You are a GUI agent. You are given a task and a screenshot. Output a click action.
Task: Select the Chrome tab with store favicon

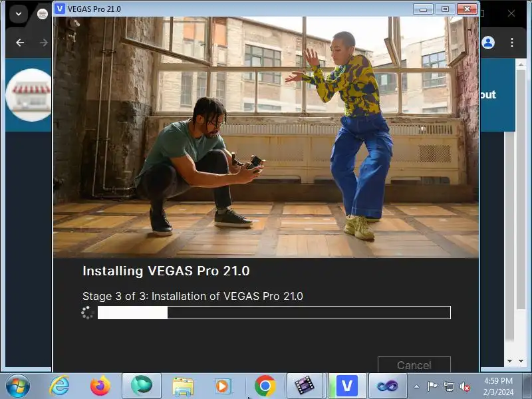(42, 14)
